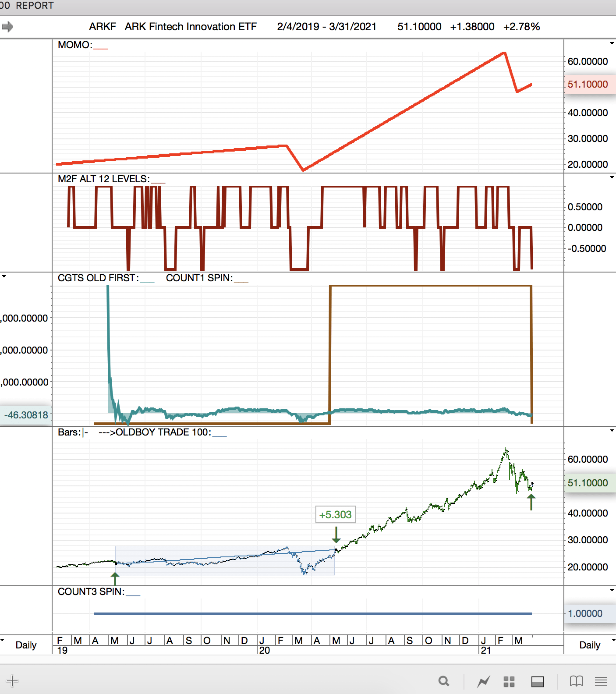616x694 pixels.
Task: Click the red 51.10000 MOMO value tag
Action: [590, 84]
